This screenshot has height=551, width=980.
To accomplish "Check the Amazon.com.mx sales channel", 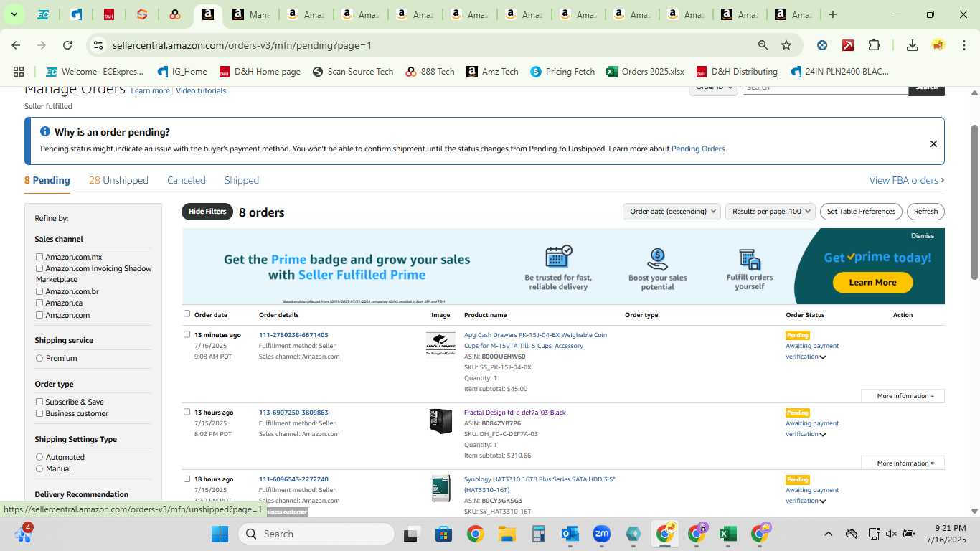I will pos(39,257).
